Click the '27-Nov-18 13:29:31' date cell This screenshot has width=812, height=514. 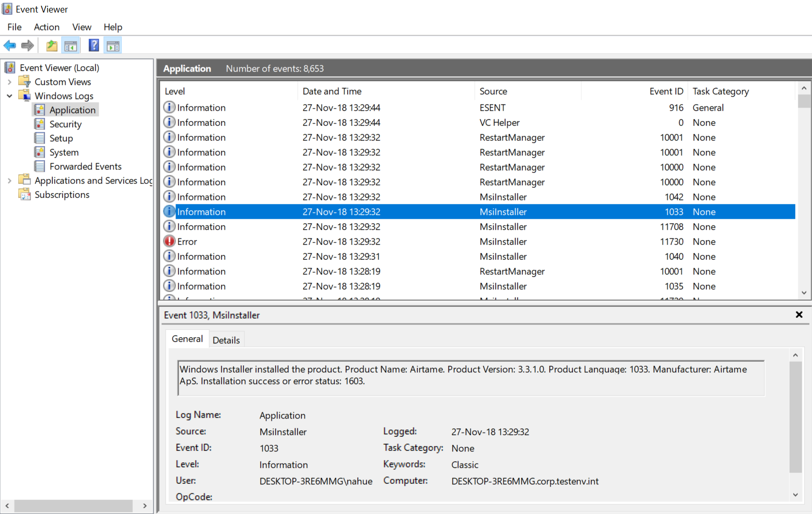[x=342, y=257]
